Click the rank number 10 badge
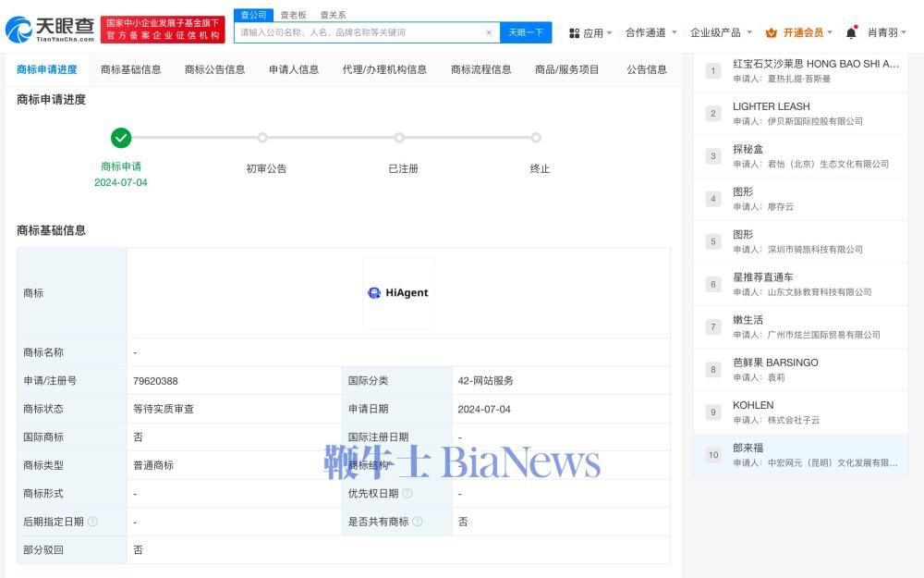This screenshot has height=578, width=924. 713,455
